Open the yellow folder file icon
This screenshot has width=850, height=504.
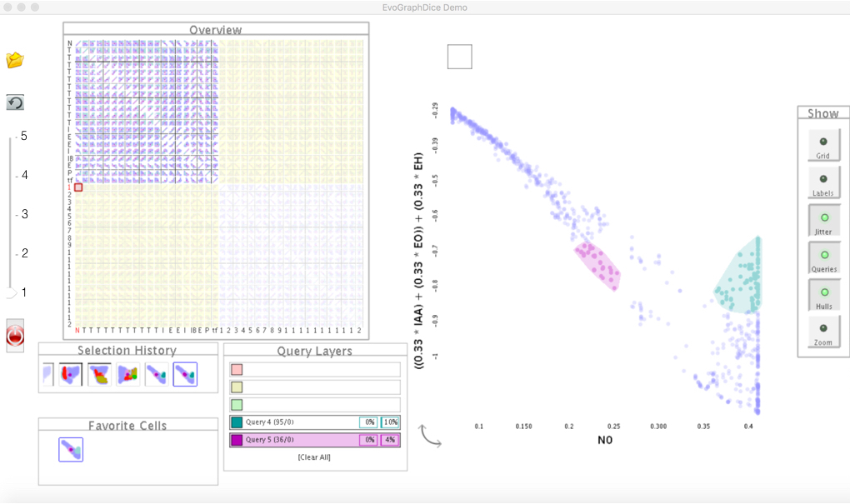pyautogui.click(x=15, y=60)
